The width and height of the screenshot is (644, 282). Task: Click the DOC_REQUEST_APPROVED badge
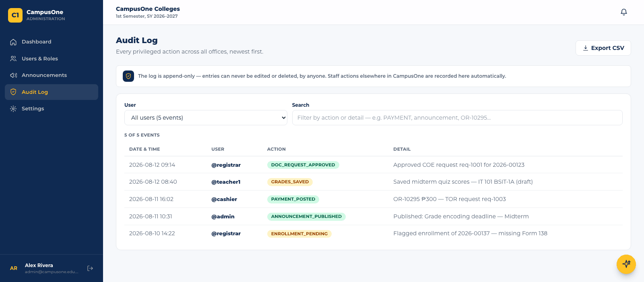coord(303,165)
